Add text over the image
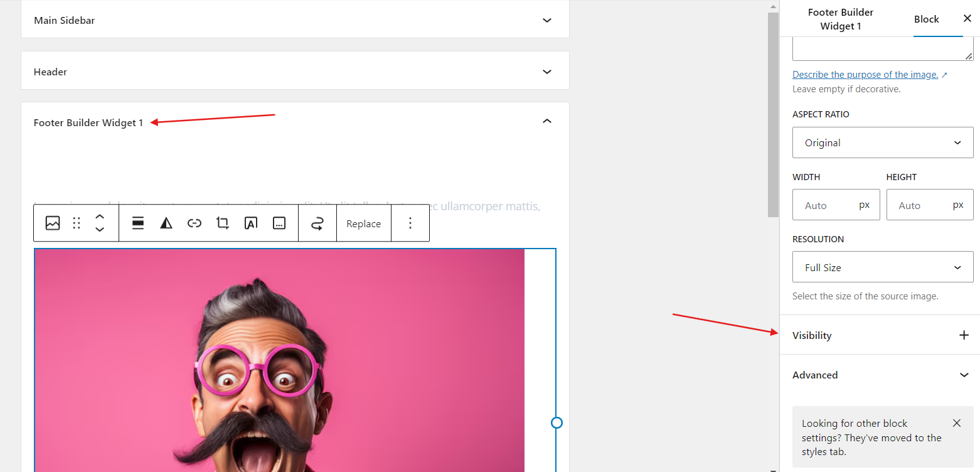 point(251,223)
